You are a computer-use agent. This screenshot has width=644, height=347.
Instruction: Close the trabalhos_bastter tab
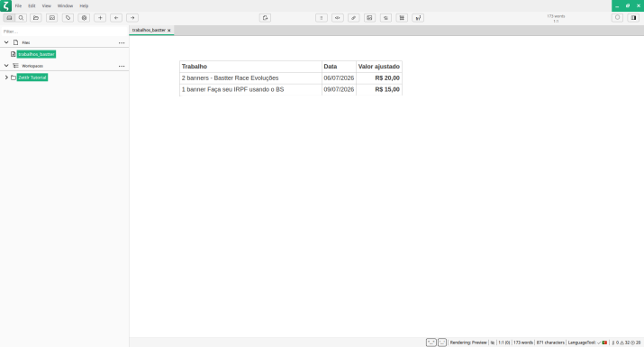[x=168, y=31]
